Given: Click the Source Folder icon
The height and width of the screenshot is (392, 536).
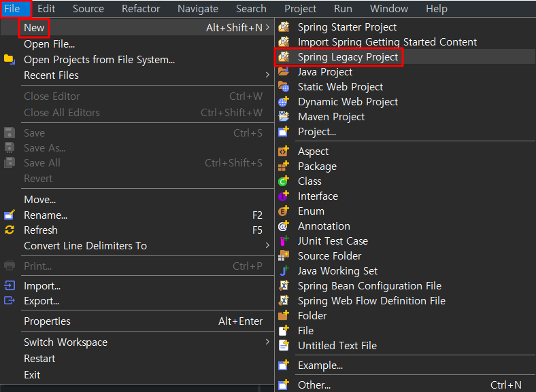Looking at the screenshot, I should (x=284, y=255).
